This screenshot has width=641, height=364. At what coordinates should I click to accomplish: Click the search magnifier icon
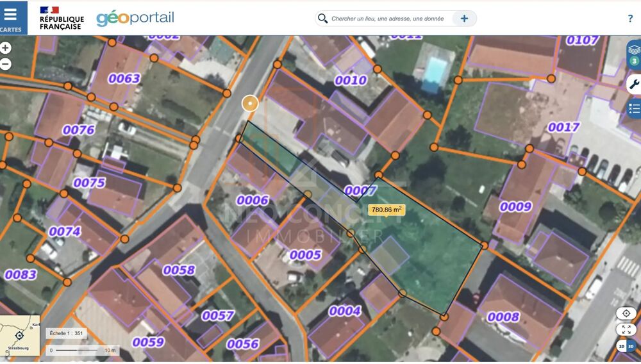pos(322,19)
